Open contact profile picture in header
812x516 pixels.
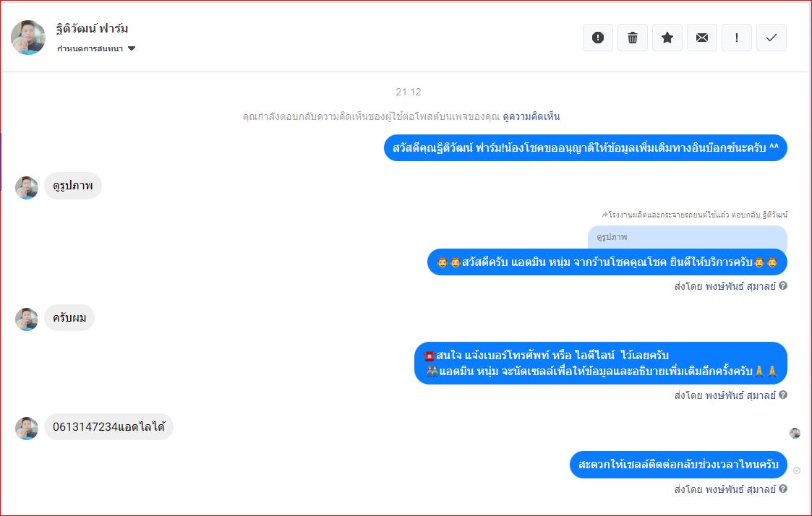28,38
